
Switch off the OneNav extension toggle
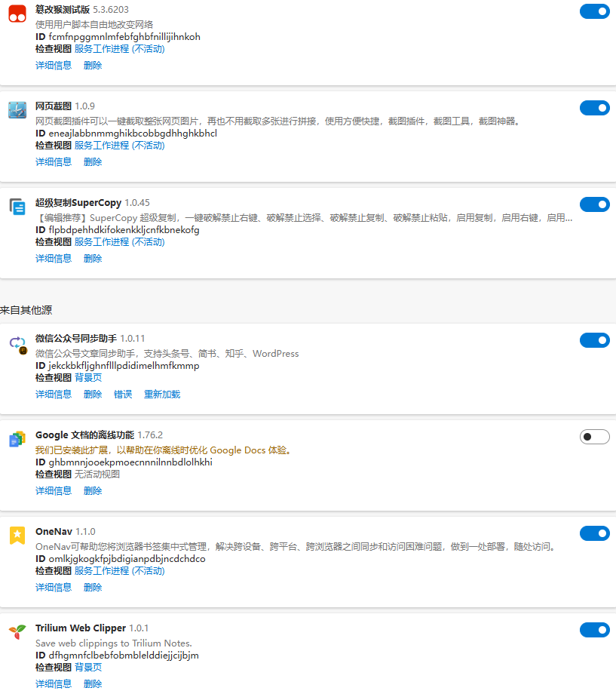[x=595, y=533]
